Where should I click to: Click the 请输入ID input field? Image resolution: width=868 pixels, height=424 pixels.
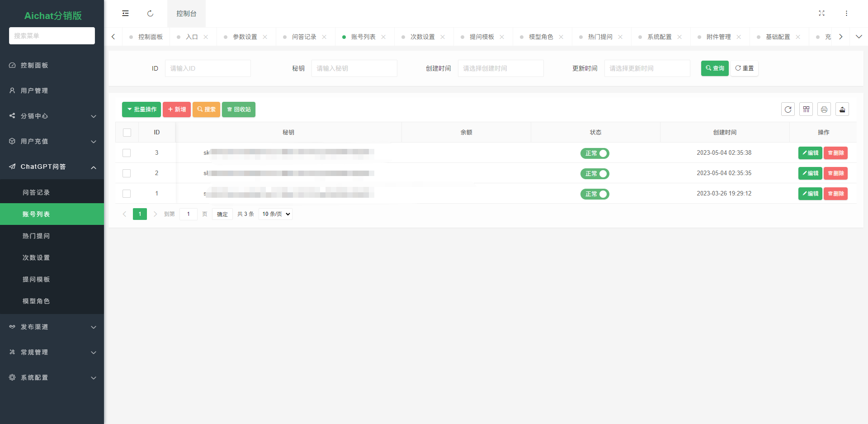pyautogui.click(x=208, y=68)
